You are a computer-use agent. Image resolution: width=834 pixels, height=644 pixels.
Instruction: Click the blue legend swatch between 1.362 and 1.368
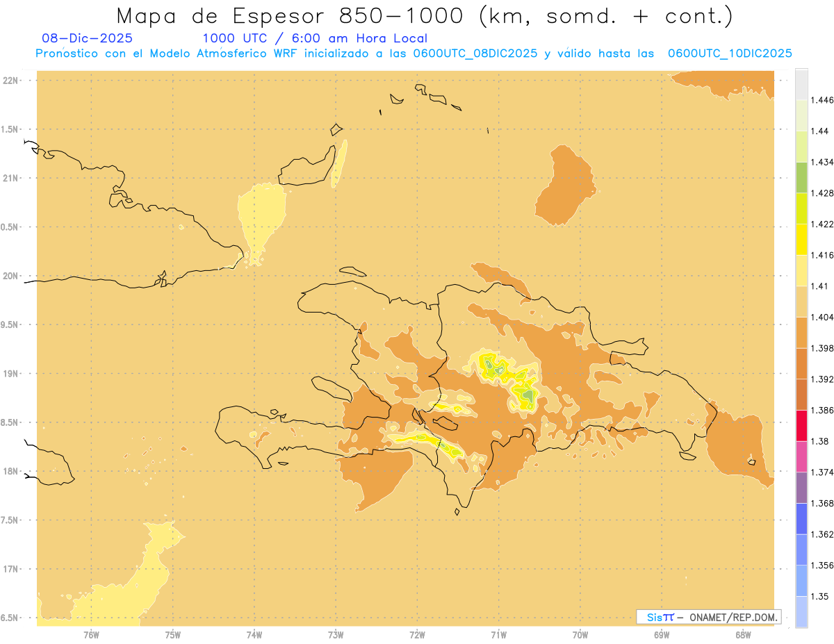click(x=801, y=518)
